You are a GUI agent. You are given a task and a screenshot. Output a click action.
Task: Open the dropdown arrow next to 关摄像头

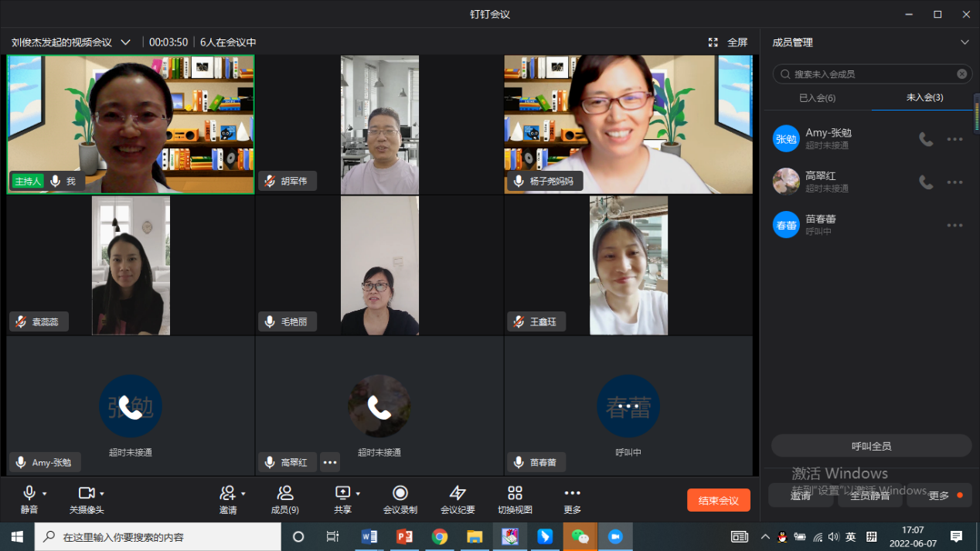[102, 494]
